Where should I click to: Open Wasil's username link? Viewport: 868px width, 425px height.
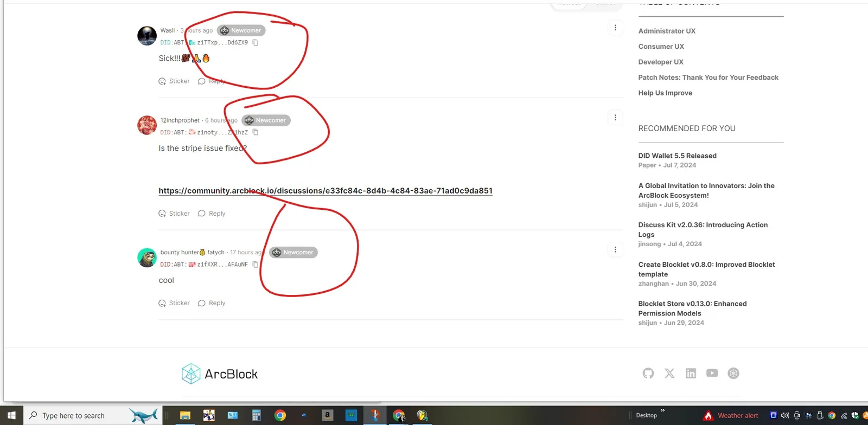168,30
